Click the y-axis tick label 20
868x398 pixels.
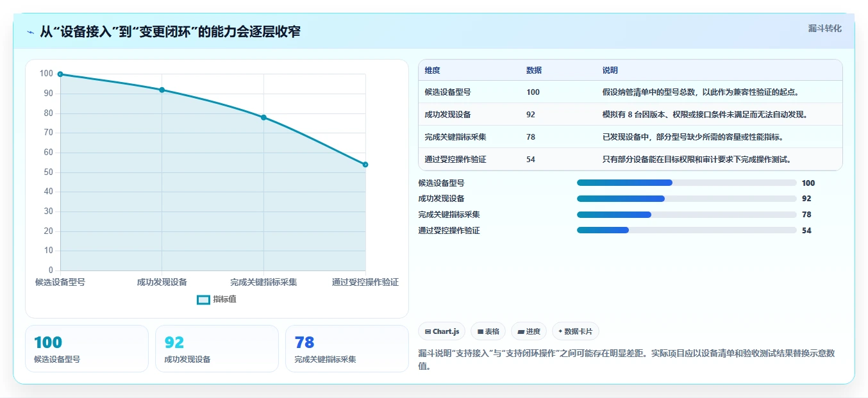pos(49,231)
